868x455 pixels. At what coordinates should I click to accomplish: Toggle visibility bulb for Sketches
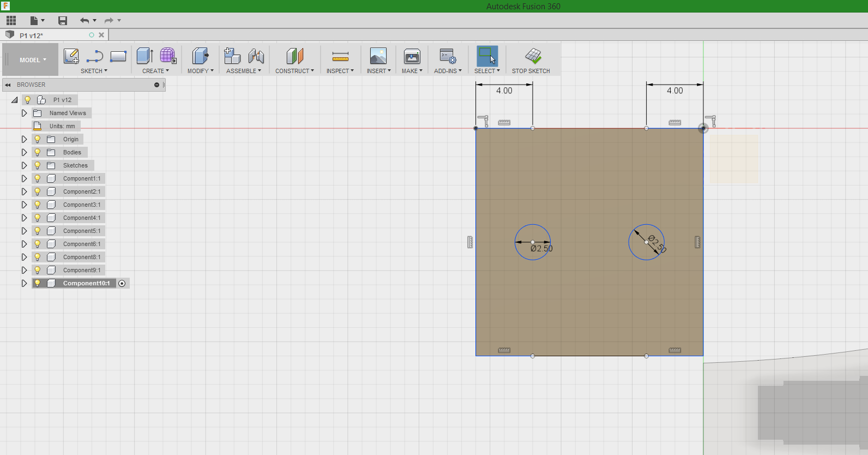[37, 165]
